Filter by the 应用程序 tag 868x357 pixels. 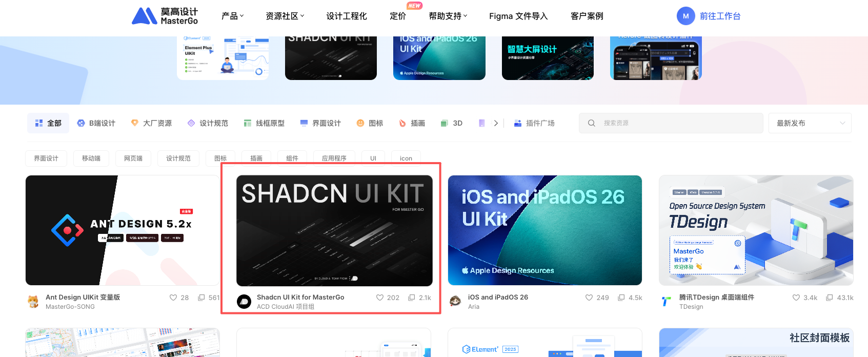point(334,158)
